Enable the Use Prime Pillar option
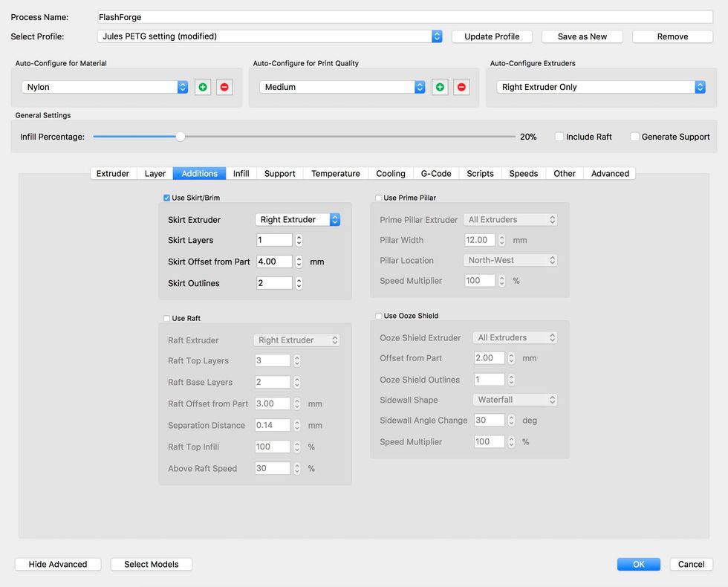 (379, 198)
